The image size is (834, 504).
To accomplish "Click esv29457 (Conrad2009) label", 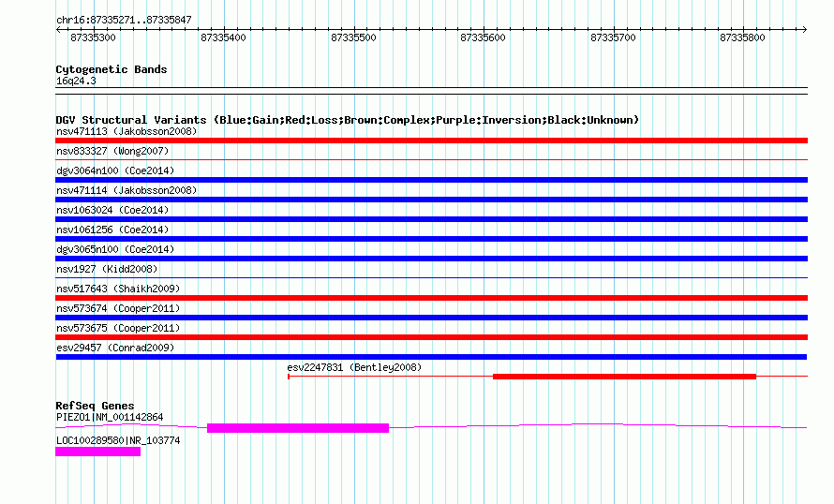I will pos(115,348).
